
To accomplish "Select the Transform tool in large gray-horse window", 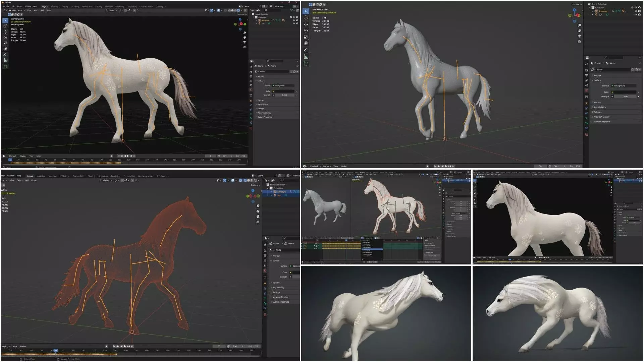I will pos(306,43).
